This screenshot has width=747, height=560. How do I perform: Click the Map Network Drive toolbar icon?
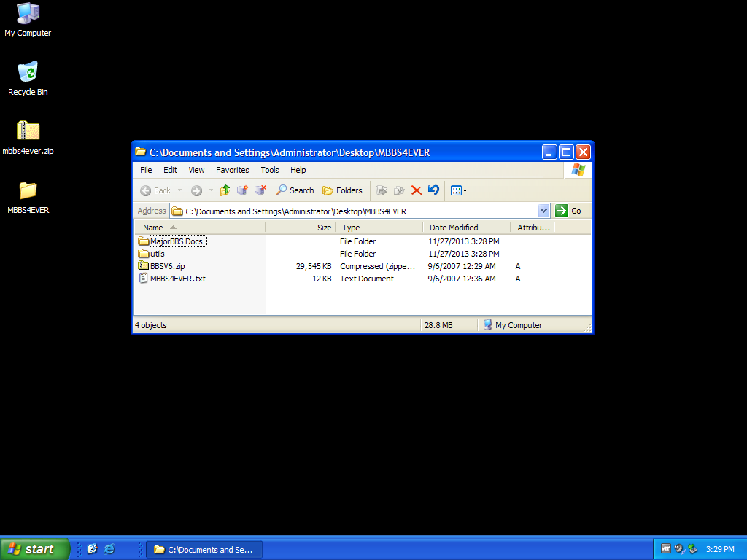coord(242,190)
